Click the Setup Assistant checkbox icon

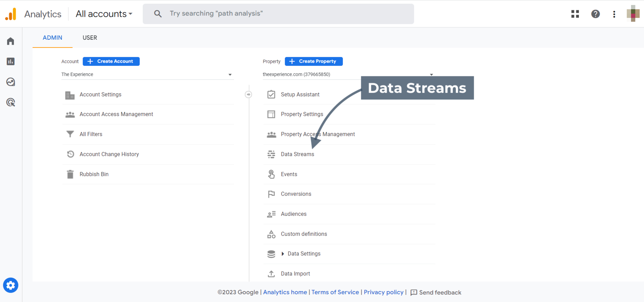point(271,94)
